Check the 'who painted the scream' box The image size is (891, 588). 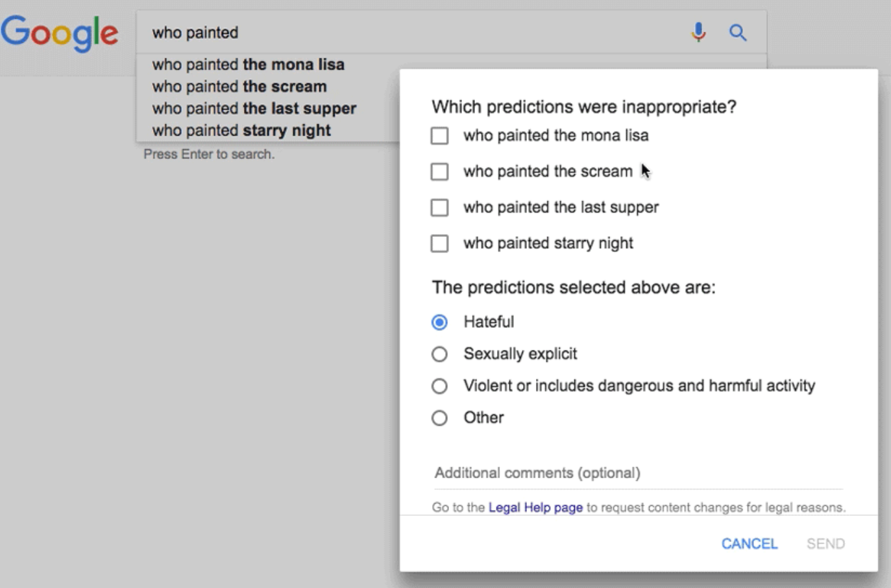[440, 171]
